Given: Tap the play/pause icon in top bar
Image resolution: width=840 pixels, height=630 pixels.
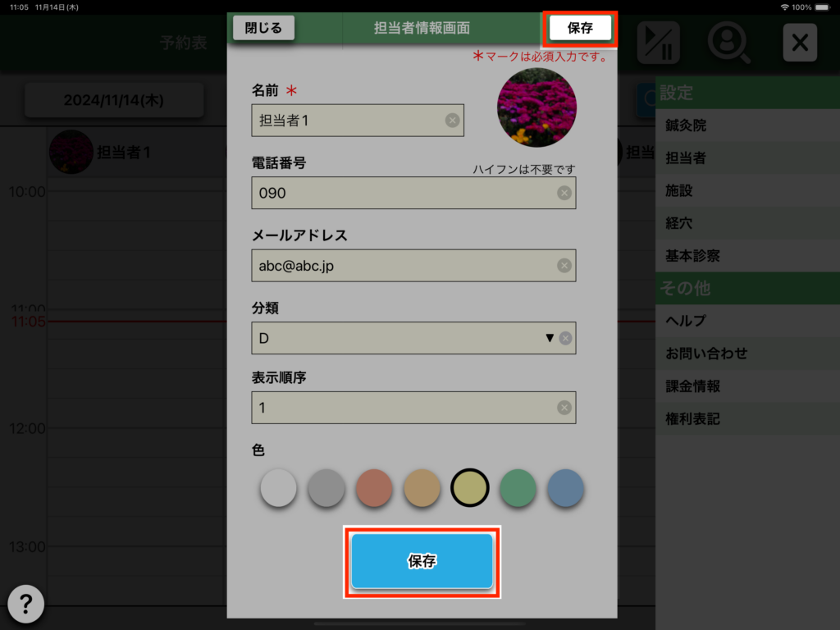Looking at the screenshot, I should (659, 43).
